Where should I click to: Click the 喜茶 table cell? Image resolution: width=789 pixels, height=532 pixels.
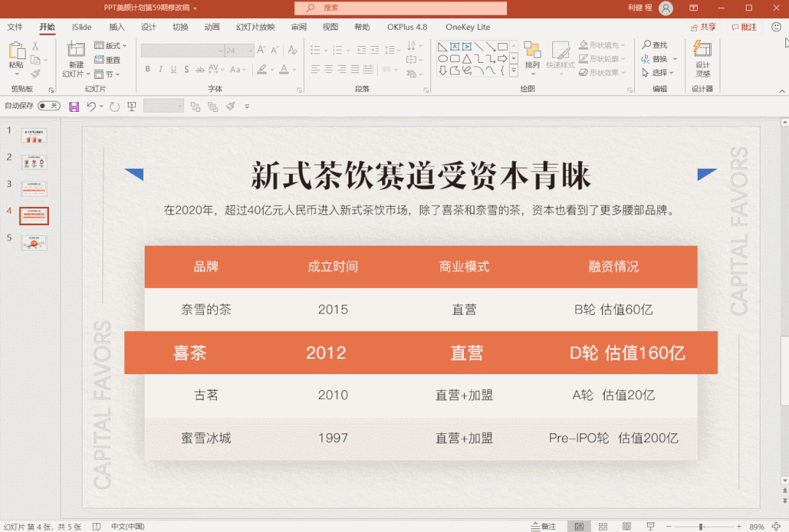coord(190,353)
